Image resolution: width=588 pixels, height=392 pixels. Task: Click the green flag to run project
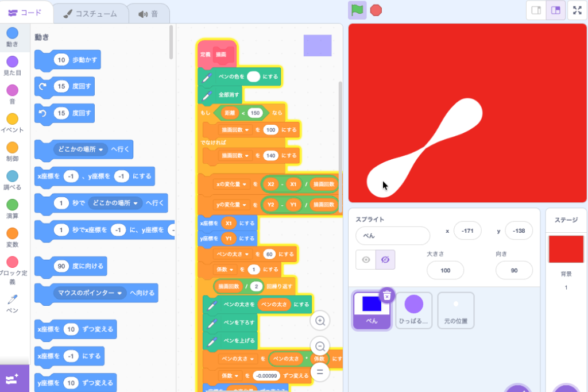(357, 10)
